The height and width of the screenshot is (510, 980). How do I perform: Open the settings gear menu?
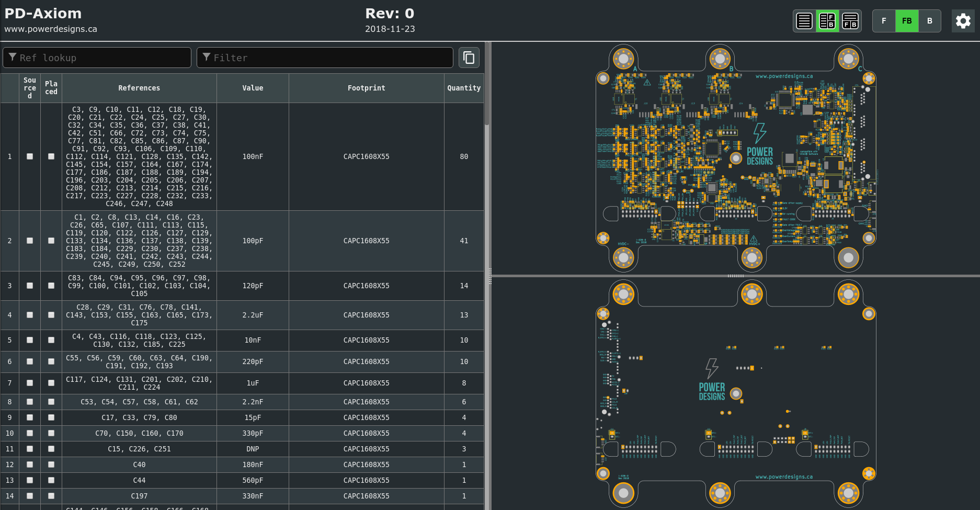pyautogui.click(x=963, y=21)
